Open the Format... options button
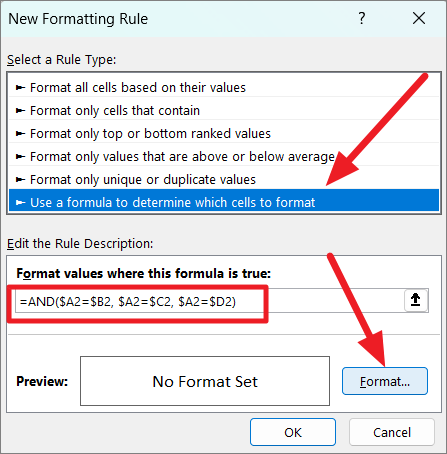The height and width of the screenshot is (454, 447). click(385, 381)
